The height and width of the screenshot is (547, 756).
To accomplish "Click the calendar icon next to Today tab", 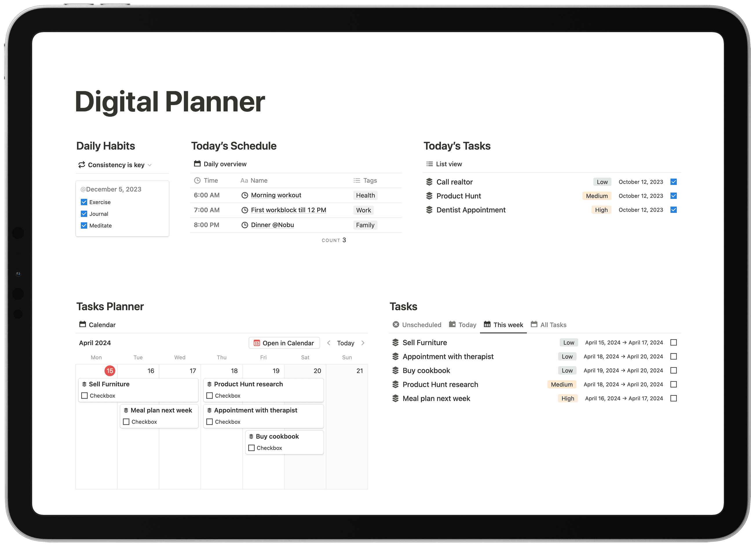I will 452,324.
